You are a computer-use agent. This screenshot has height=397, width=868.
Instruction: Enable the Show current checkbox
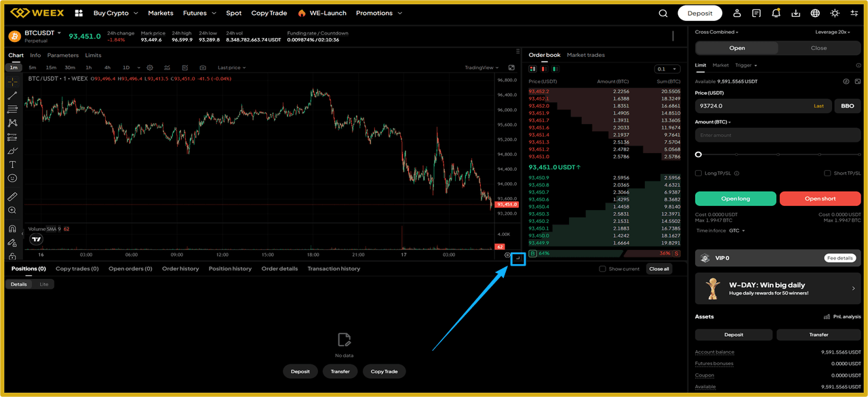602,268
